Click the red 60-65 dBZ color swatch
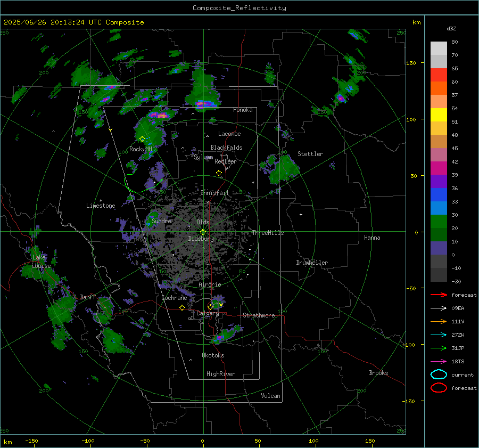The image size is (479, 448). [x=439, y=75]
